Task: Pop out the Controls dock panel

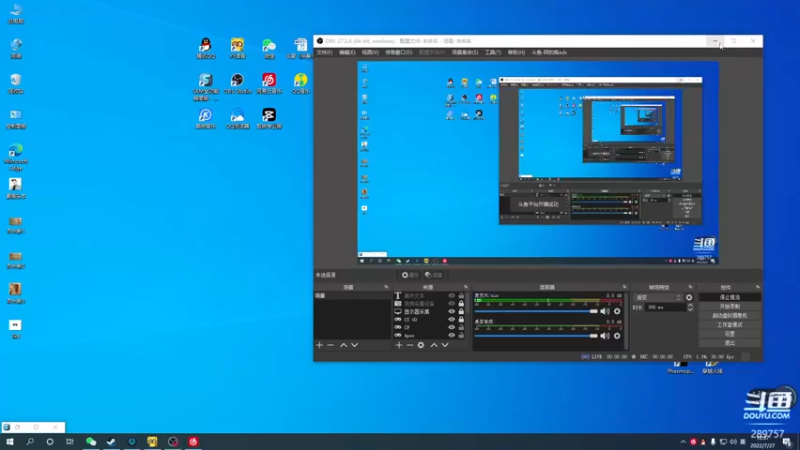Action: pyautogui.click(x=758, y=287)
